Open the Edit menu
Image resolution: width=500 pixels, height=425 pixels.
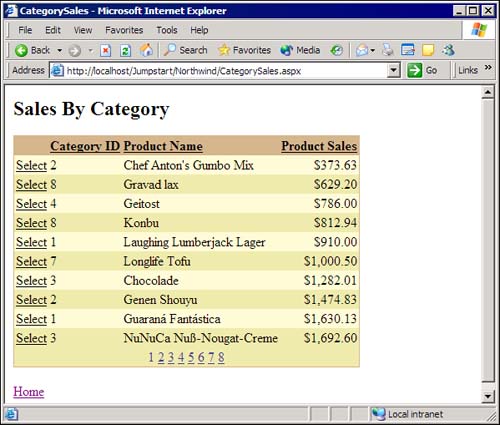click(x=53, y=30)
